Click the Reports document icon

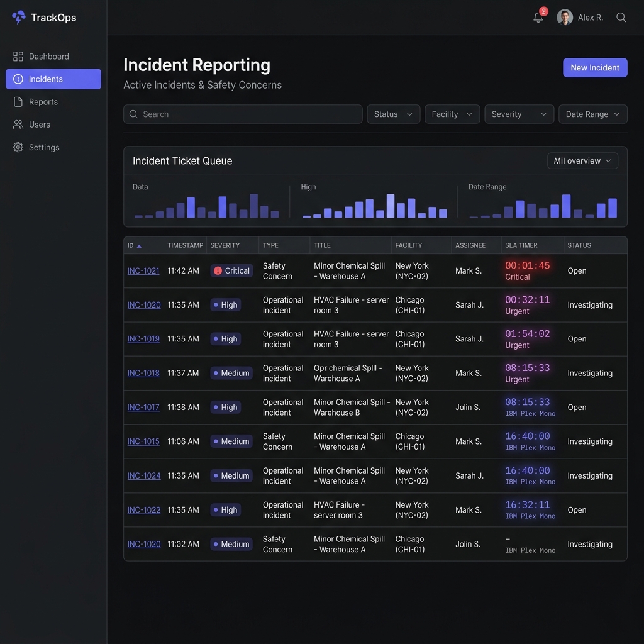point(18,101)
